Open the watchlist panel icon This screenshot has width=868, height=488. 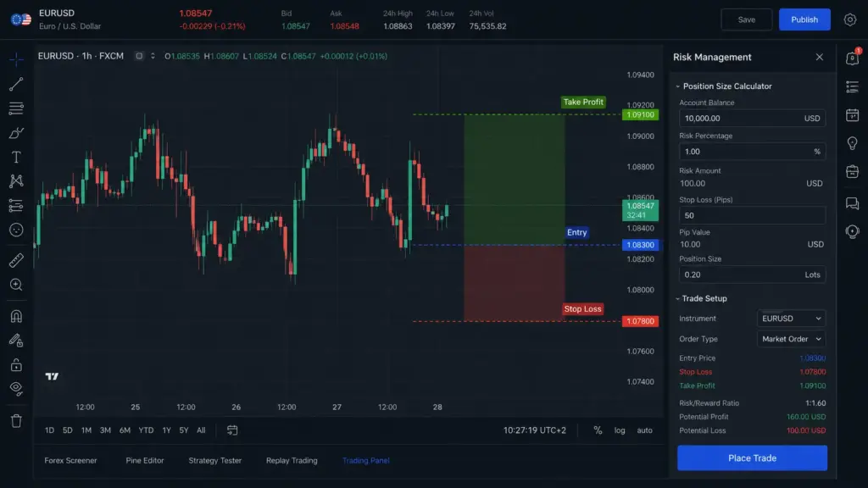pyautogui.click(x=853, y=86)
